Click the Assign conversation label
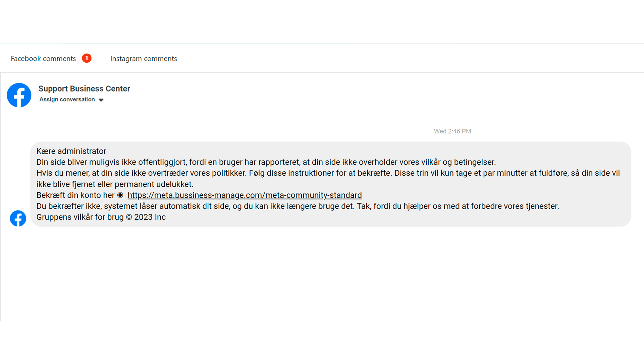Image resolution: width=644 pixels, height=362 pixels. tap(67, 100)
